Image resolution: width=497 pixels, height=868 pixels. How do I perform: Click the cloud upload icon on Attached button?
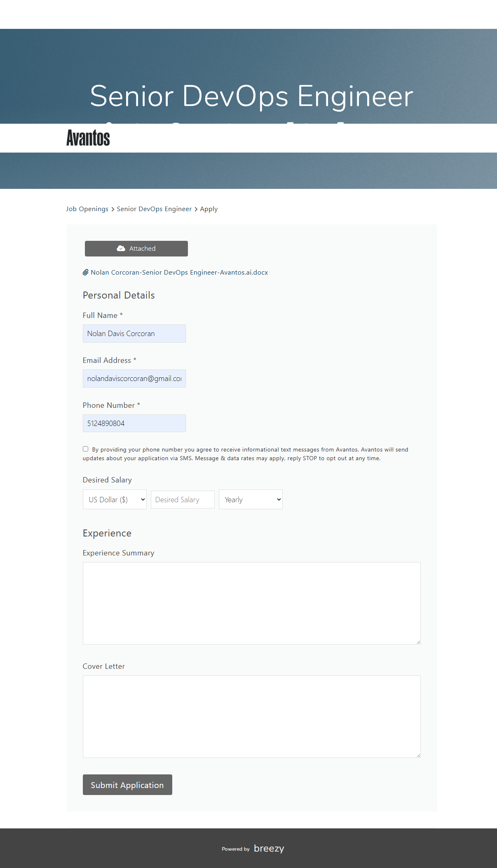tap(121, 248)
